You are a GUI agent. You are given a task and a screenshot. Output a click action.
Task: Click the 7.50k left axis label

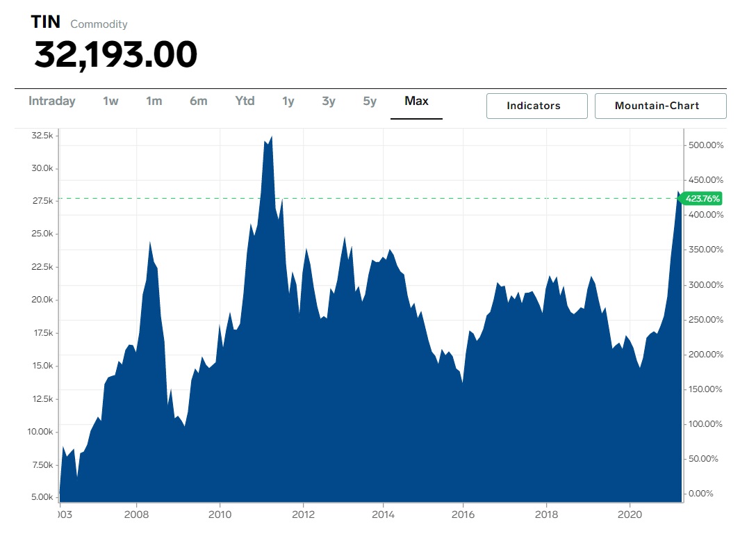pos(42,465)
